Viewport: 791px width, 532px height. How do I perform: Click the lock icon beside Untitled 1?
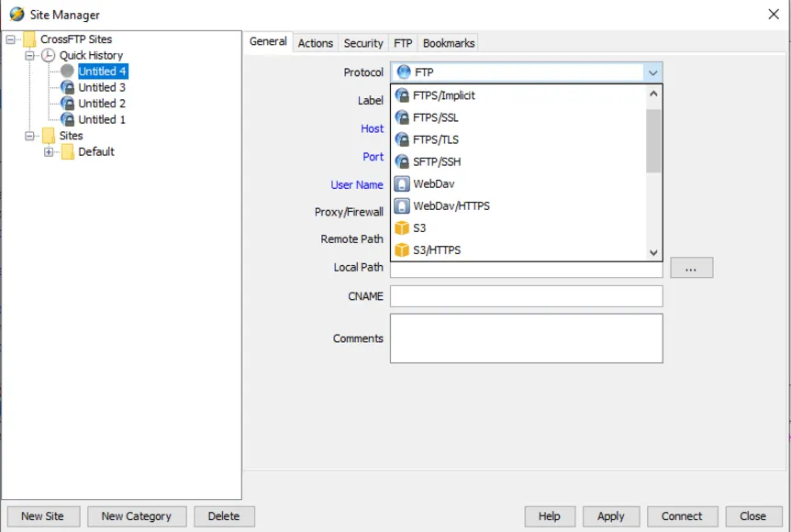tap(67, 119)
